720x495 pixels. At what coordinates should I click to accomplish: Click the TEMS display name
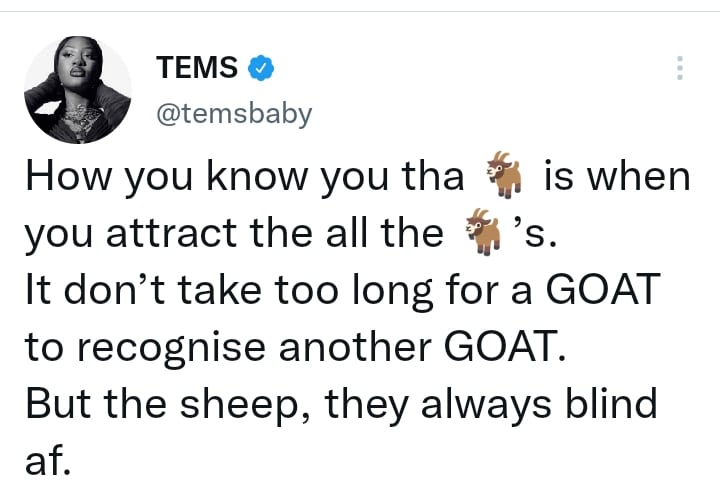(x=197, y=68)
